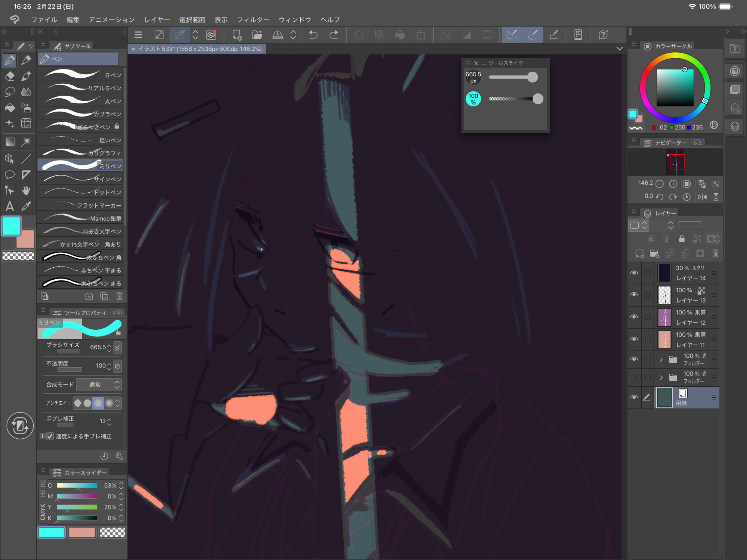747x560 pixels.
Task: Open the Filter menu
Action: (x=253, y=20)
